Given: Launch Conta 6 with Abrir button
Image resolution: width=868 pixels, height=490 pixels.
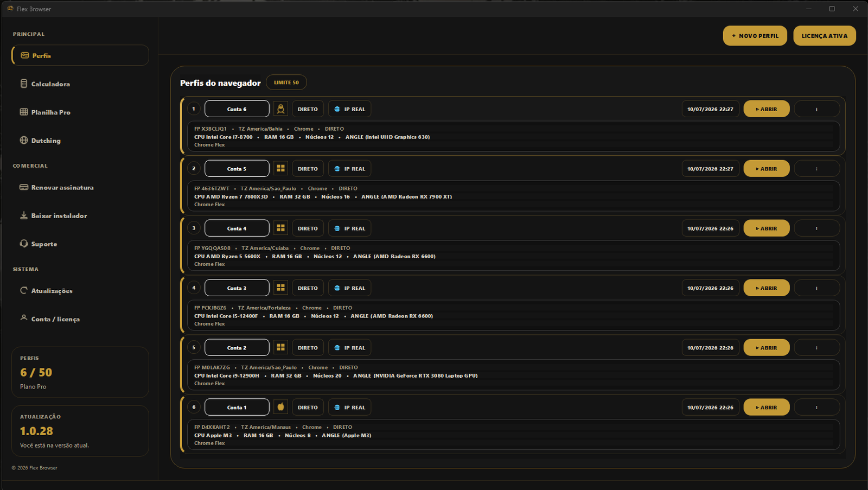Looking at the screenshot, I should [x=767, y=109].
